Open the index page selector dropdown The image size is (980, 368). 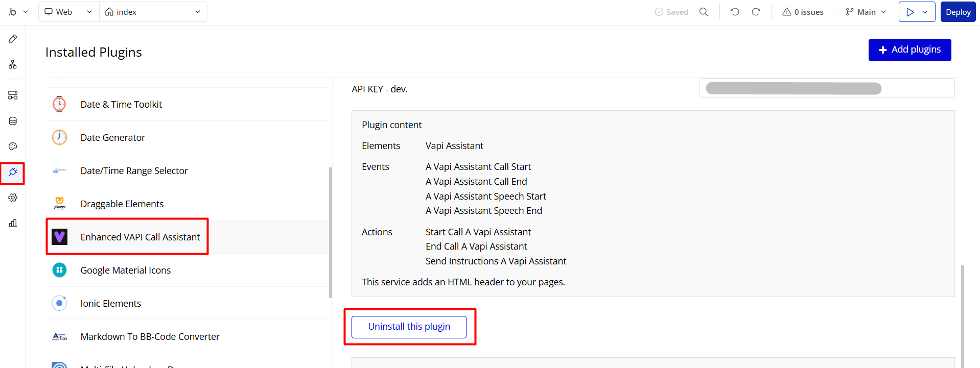point(153,12)
